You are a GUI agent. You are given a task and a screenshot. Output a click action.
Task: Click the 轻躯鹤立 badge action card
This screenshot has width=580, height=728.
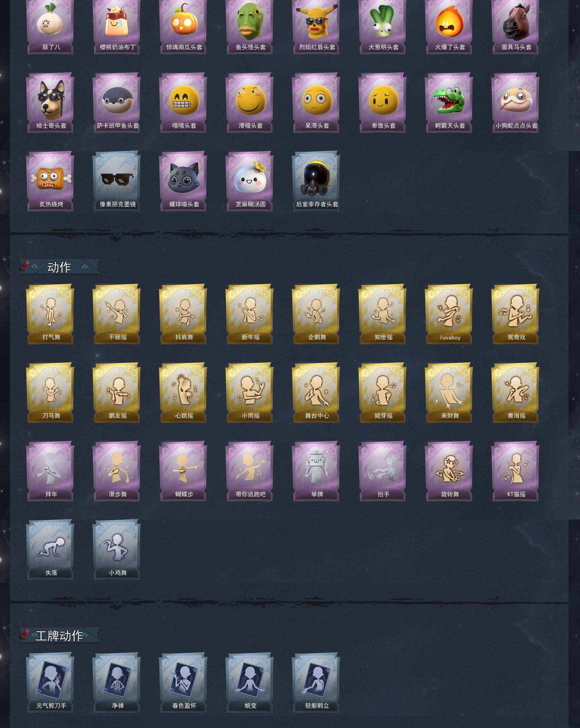click(316, 683)
